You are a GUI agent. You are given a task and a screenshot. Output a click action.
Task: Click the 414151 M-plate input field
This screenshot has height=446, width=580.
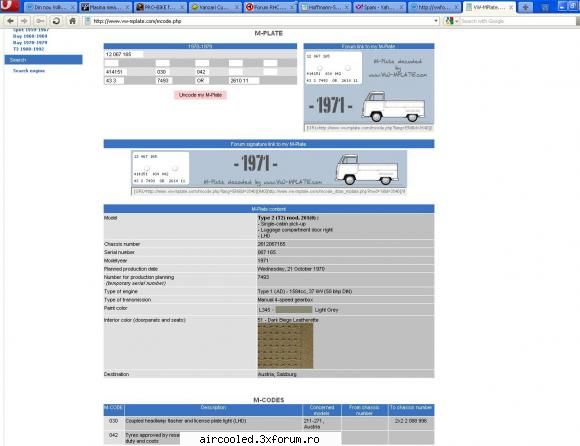pyautogui.click(x=115, y=72)
